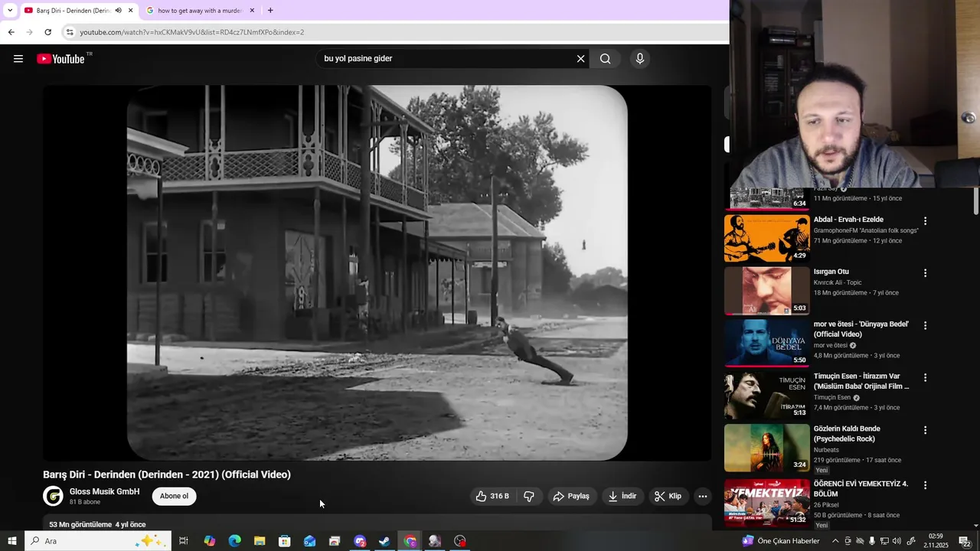Open options for Gözlerin Kaldı Bende
980x551 pixels.
(x=925, y=430)
